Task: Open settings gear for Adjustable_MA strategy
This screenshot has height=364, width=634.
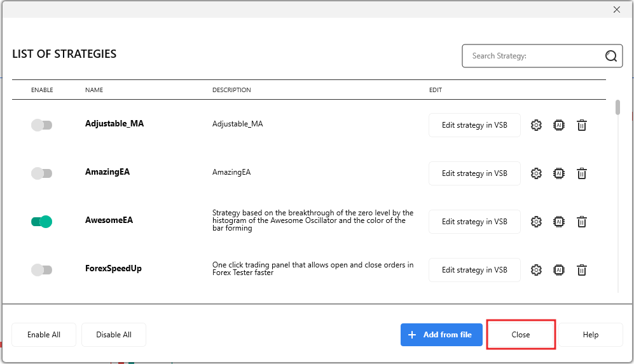Action: (x=536, y=125)
